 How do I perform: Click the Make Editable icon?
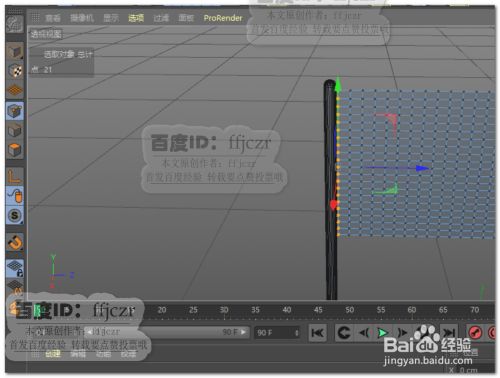point(14,24)
